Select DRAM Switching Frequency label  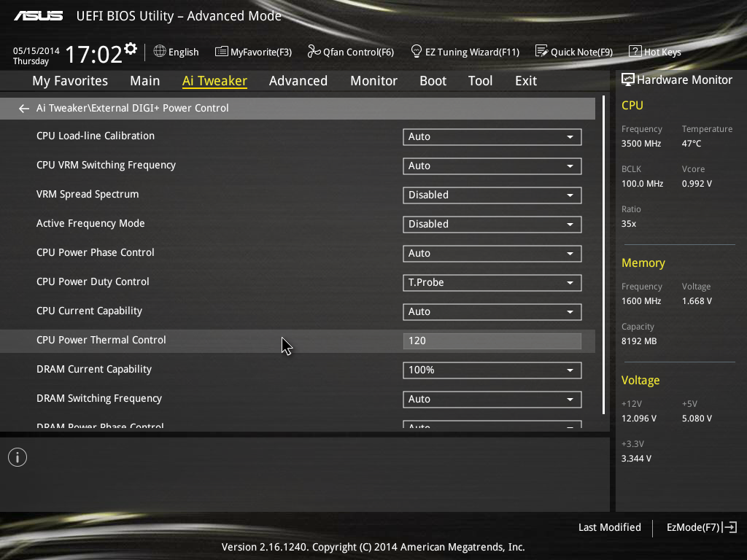tap(99, 399)
